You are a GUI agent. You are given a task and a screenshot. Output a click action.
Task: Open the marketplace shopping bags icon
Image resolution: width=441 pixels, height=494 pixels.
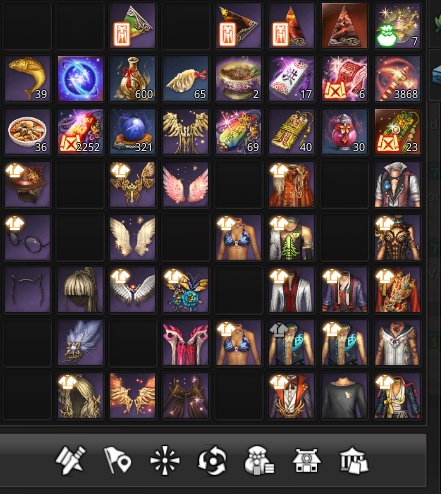354,460
